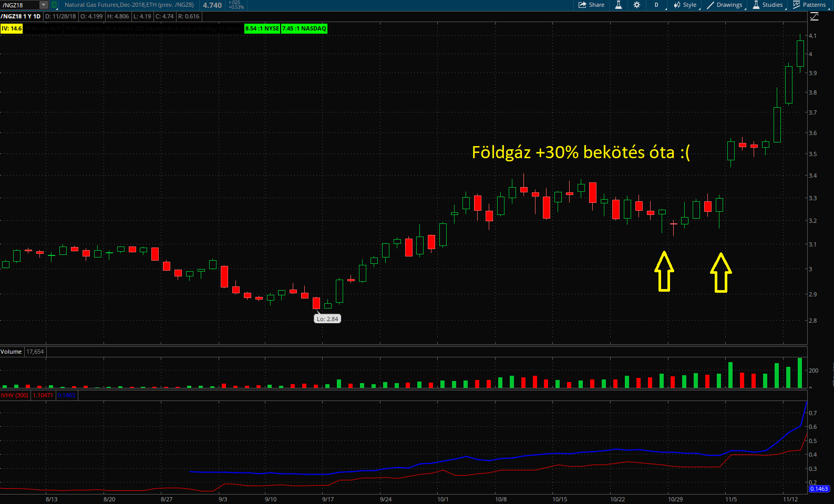
Task: Open the D timeframe dropdown
Action: coord(657,5)
